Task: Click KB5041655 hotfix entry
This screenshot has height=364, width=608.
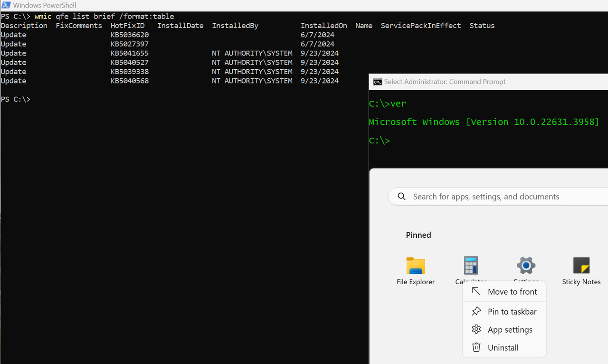Action: [130, 53]
